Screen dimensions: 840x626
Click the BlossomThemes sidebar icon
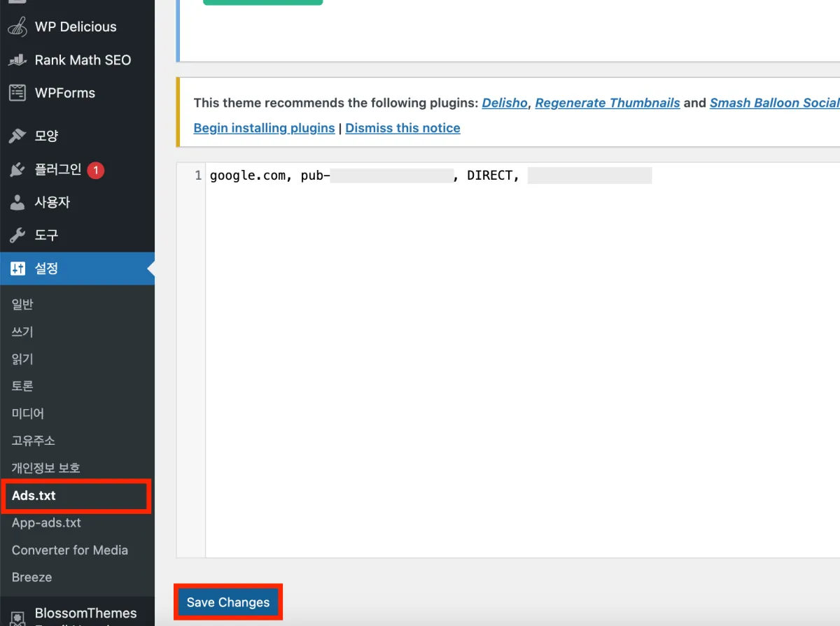point(17,618)
